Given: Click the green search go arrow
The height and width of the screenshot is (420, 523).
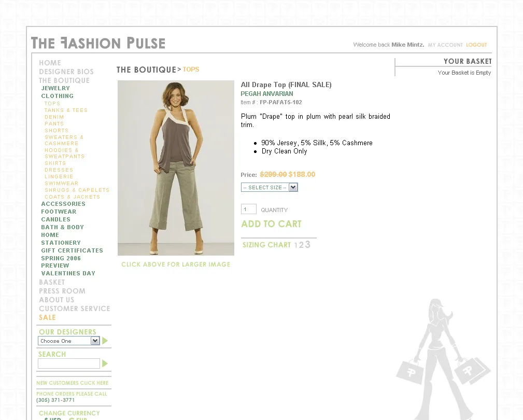Looking at the screenshot, I should click(x=105, y=363).
